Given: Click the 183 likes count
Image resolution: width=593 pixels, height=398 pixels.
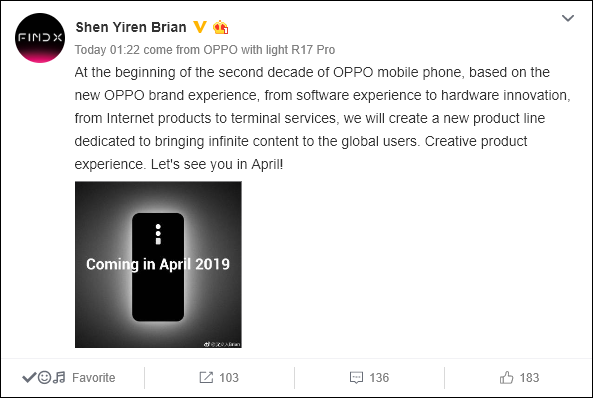Looking at the screenshot, I should 529,378.
